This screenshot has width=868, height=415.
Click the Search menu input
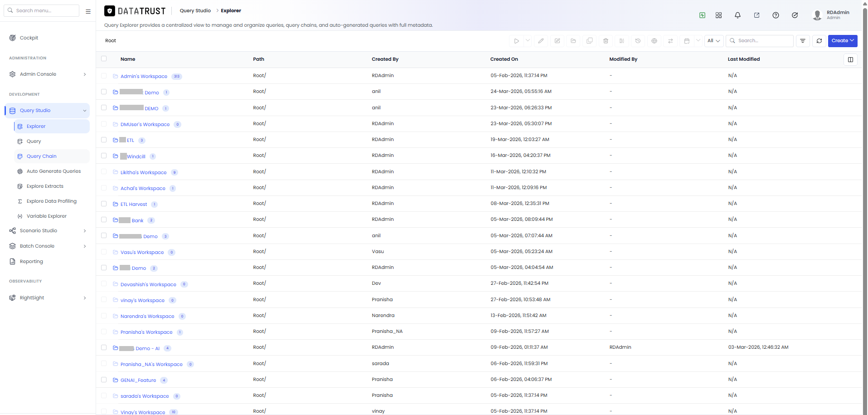(x=42, y=10)
